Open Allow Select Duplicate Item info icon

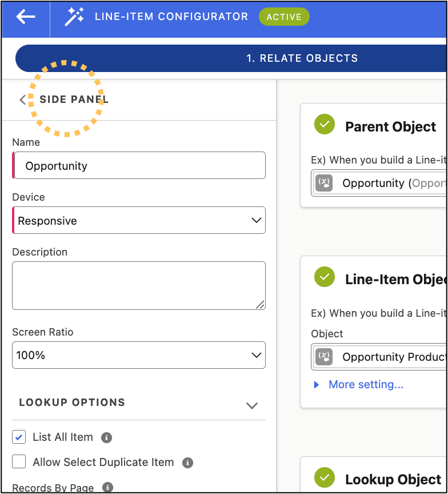point(187,463)
